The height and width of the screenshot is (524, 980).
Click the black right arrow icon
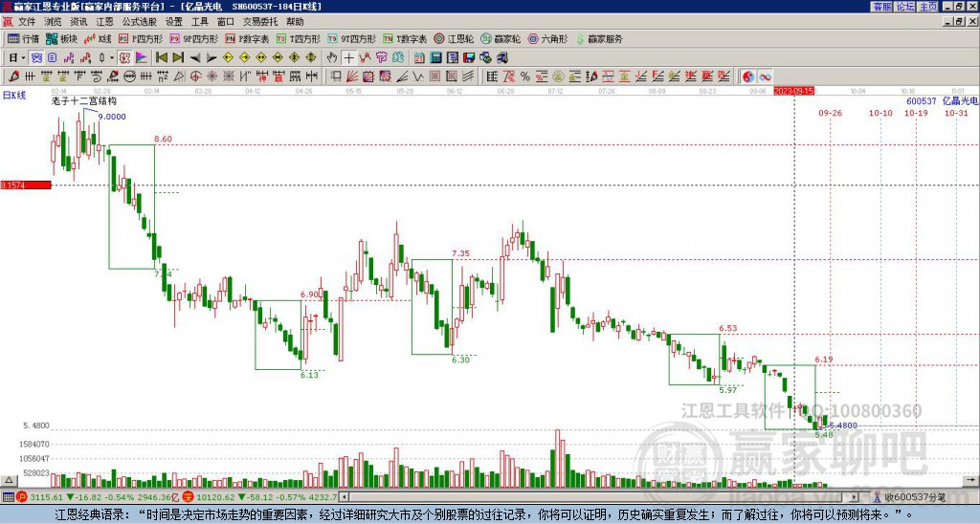pos(212,58)
